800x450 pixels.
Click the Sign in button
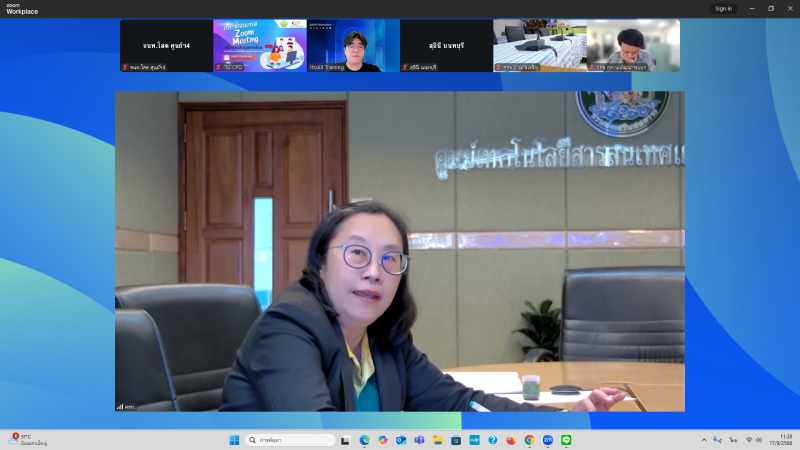723,8
